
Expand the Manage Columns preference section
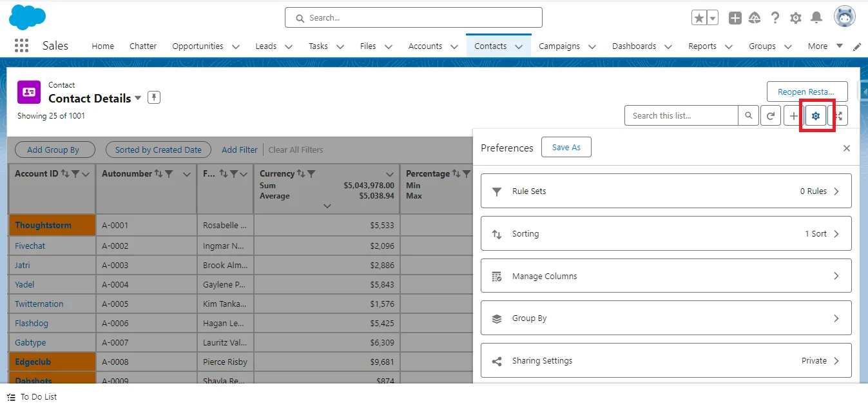pyautogui.click(x=666, y=275)
